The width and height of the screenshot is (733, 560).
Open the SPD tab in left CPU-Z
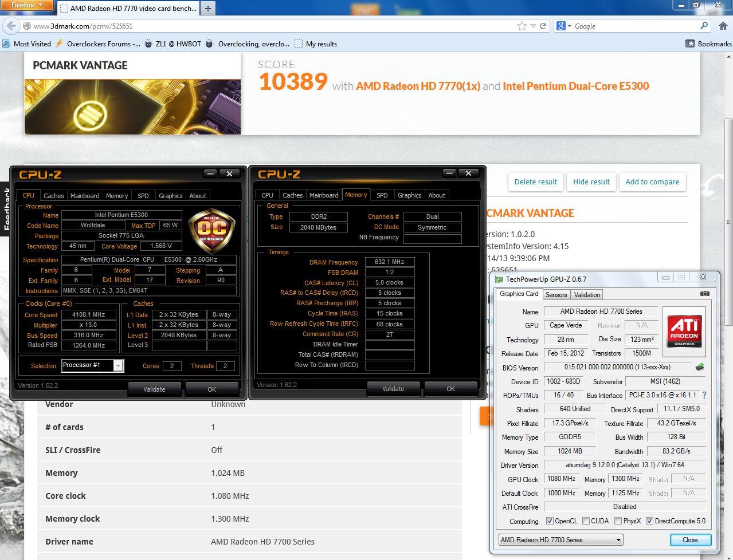tap(143, 196)
